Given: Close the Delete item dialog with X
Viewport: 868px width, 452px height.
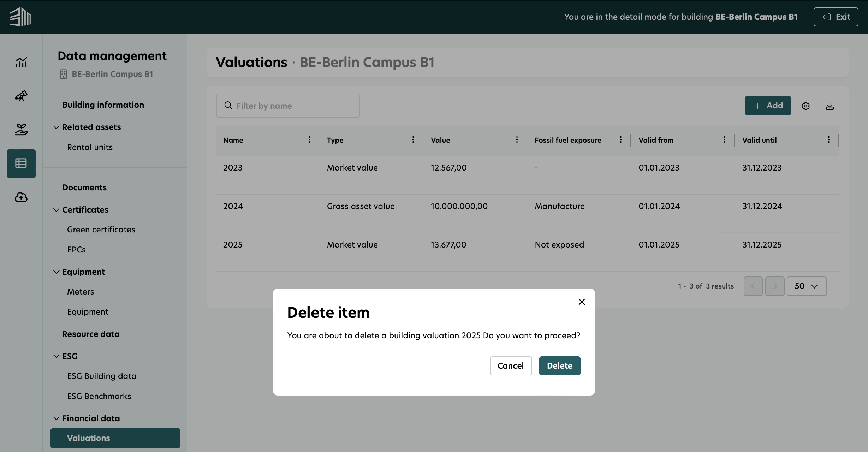Looking at the screenshot, I should click(x=582, y=302).
